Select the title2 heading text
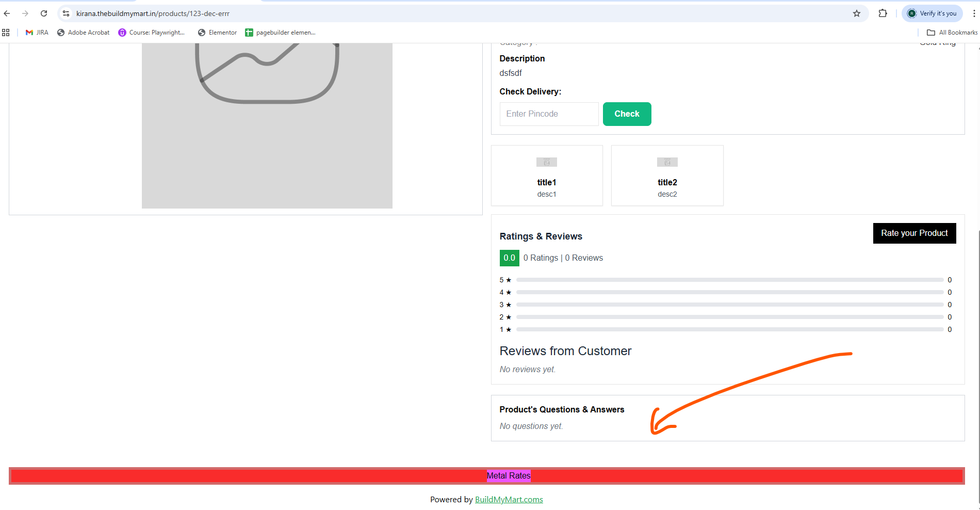The width and height of the screenshot is (980, 510). [x=667, y=182]
